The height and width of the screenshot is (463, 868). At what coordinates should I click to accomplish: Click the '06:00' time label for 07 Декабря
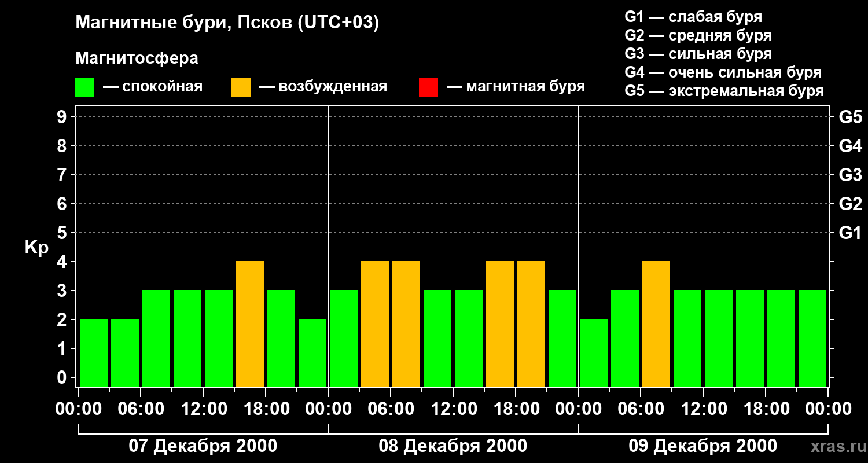click(141, 409)
